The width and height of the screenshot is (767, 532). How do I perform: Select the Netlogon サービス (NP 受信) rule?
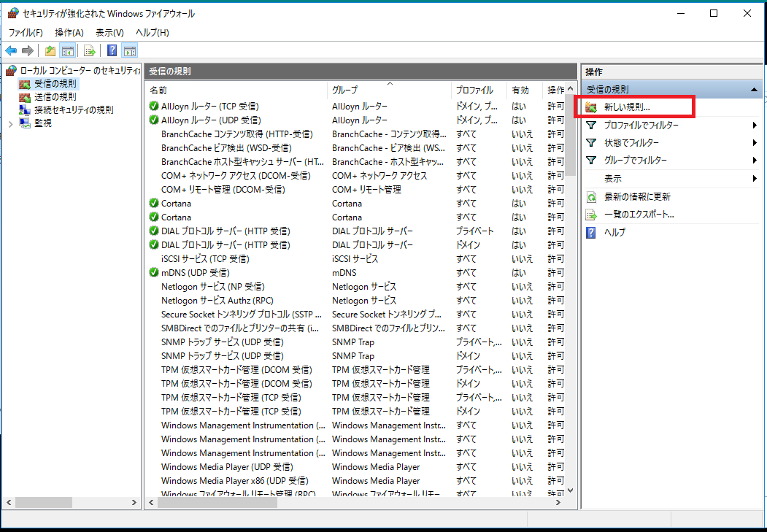[213, 287]
